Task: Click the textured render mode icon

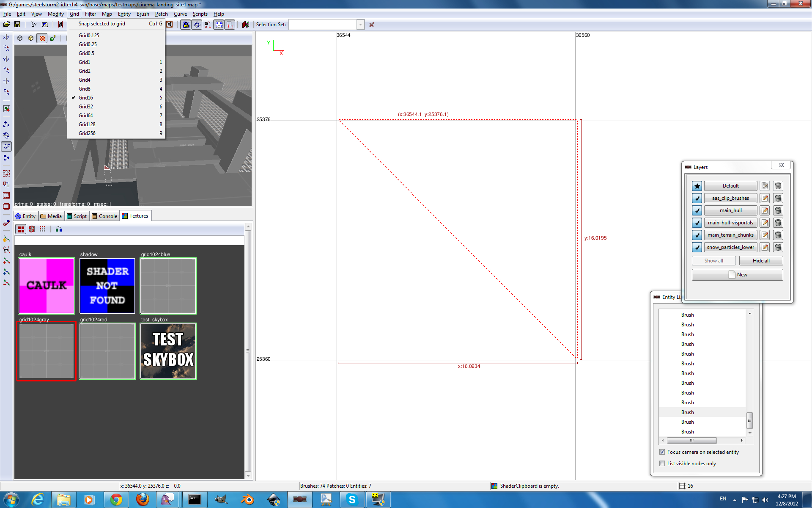Action: pos(42,38)
